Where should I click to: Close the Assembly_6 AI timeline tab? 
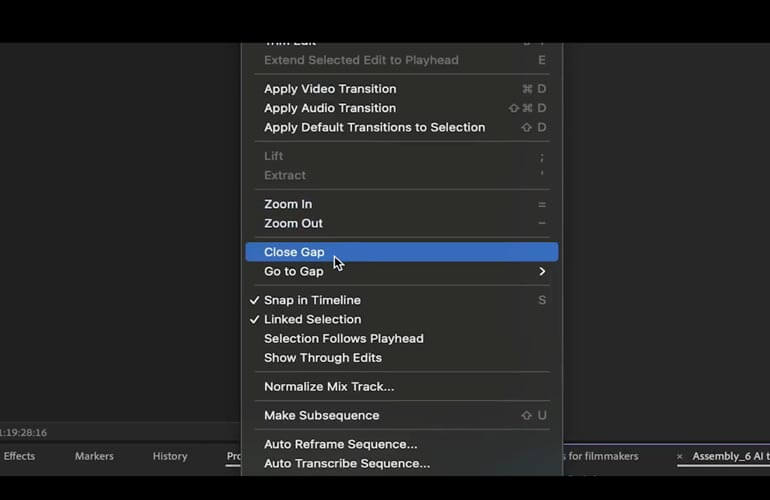680,457
